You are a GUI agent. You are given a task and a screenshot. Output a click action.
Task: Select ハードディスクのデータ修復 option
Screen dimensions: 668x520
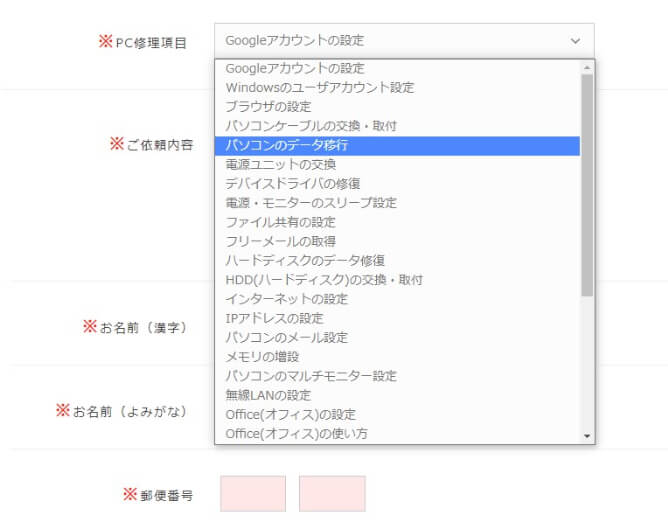pyautogui.click(x=397, y=261)
